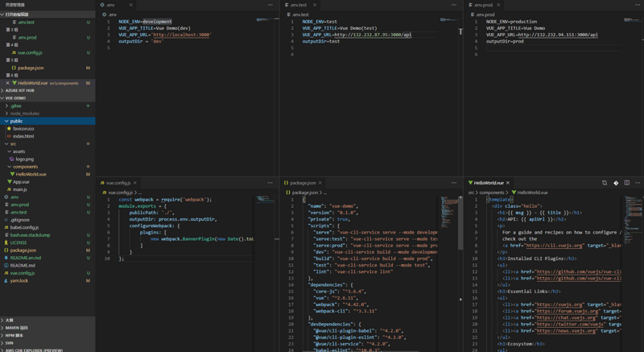
Task: Close the vue.config.js editor tab
Action: coord(135,183)
